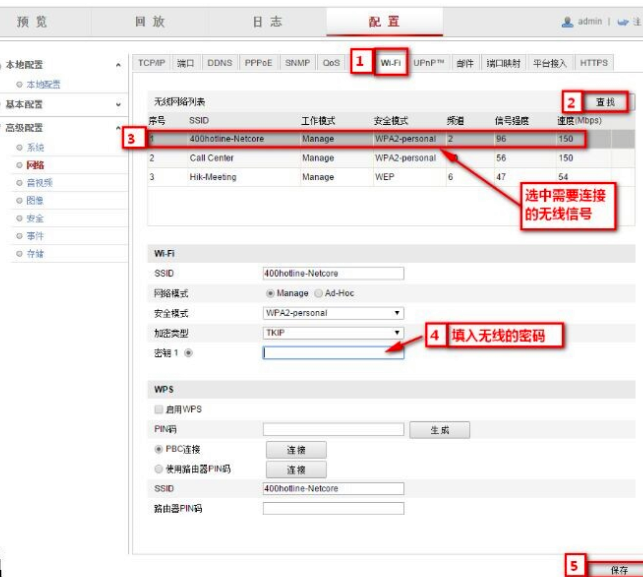
Task: Open the 安全模式 WPA2-personal dropdown
Action: click(333, 313)
